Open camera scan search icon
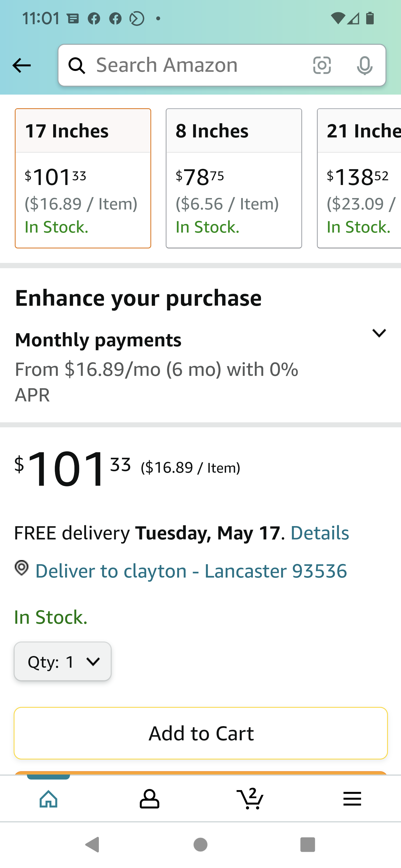 coord(322,65)
